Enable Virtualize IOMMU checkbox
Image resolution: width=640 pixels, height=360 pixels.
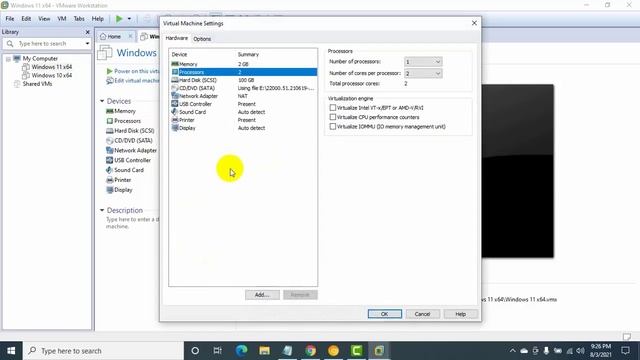pyautogui.click(x=333, y=127)
